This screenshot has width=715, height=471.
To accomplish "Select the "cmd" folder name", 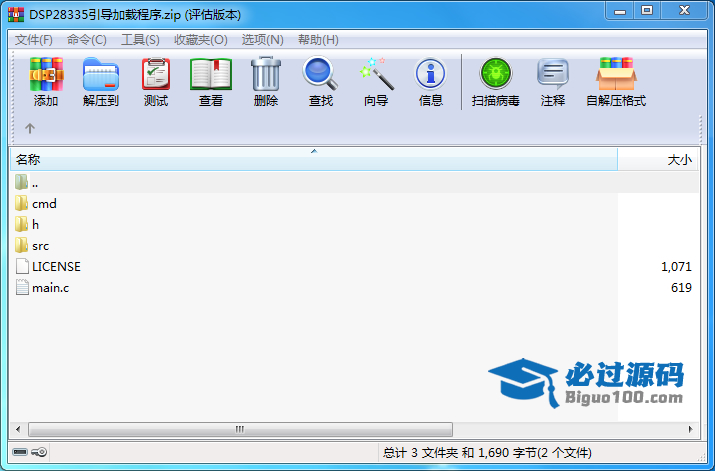I will click(x=45, y=204).
